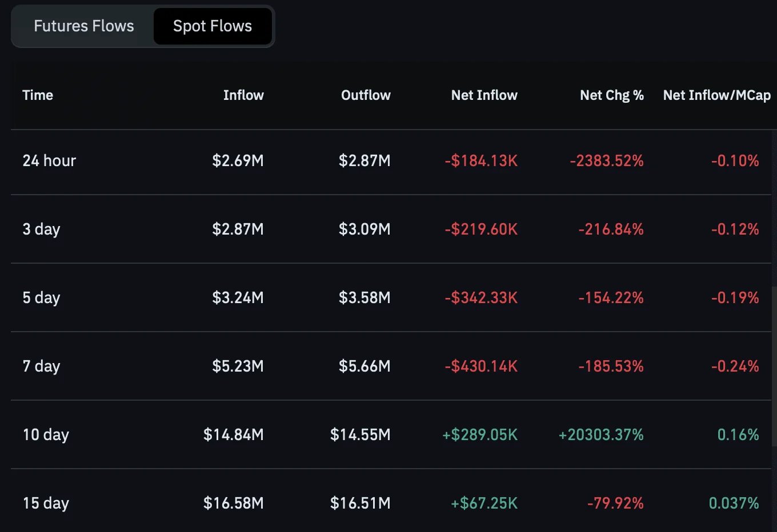
Task: Click the -0.24% Net Inflow/MCap value
Action: [735, 366]
